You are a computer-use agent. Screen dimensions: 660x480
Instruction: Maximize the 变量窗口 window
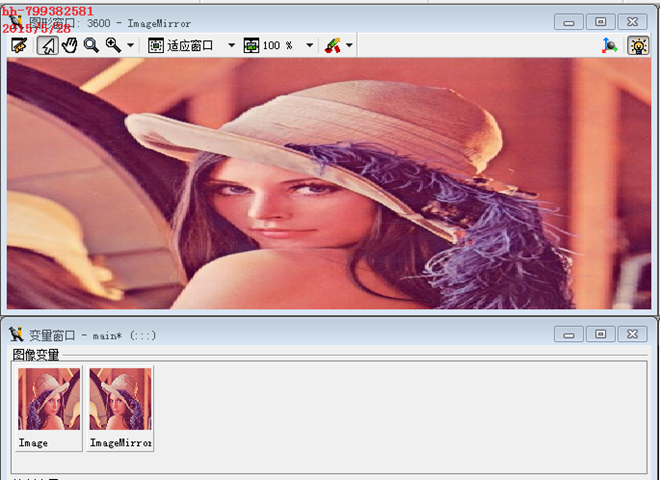coord(601,334)
